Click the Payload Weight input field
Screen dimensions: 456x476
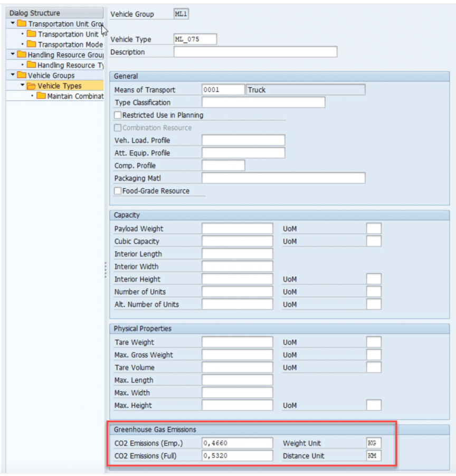pyautogui.click(x=237, y=229)
